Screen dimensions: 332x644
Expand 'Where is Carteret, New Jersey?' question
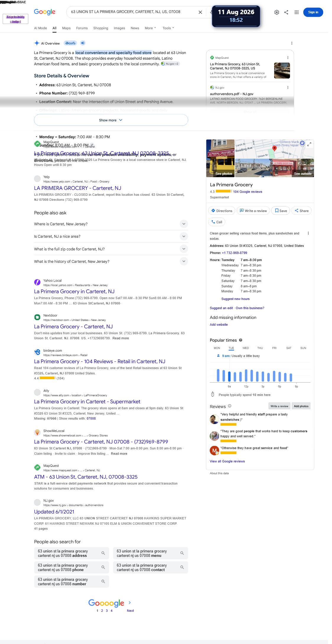coord(111,224)
